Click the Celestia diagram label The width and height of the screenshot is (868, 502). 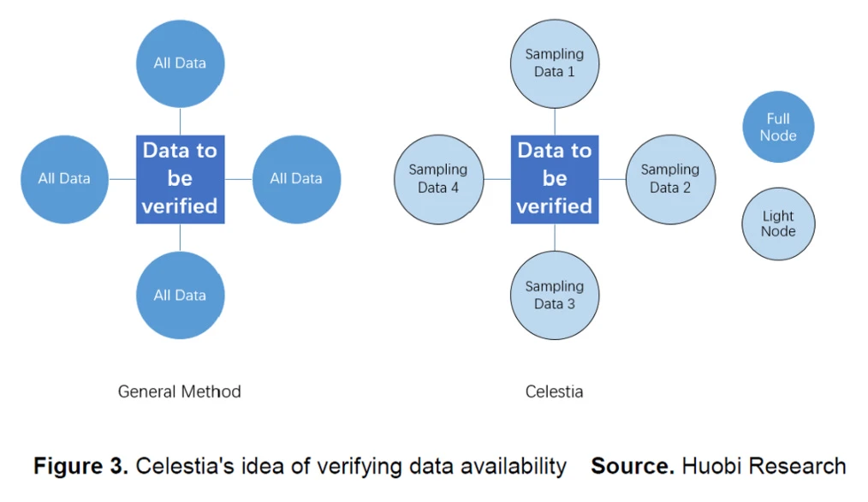click(555, 392)
